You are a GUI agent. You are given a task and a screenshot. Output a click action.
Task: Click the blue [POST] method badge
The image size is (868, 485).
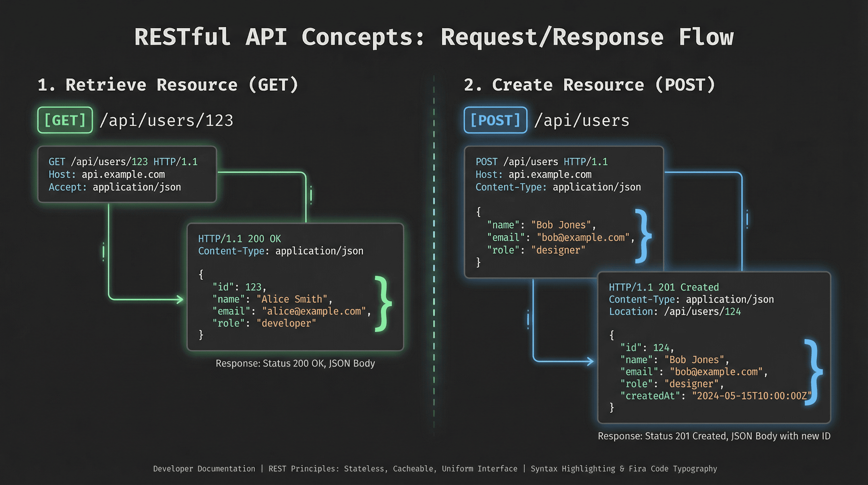coord(495,120)
